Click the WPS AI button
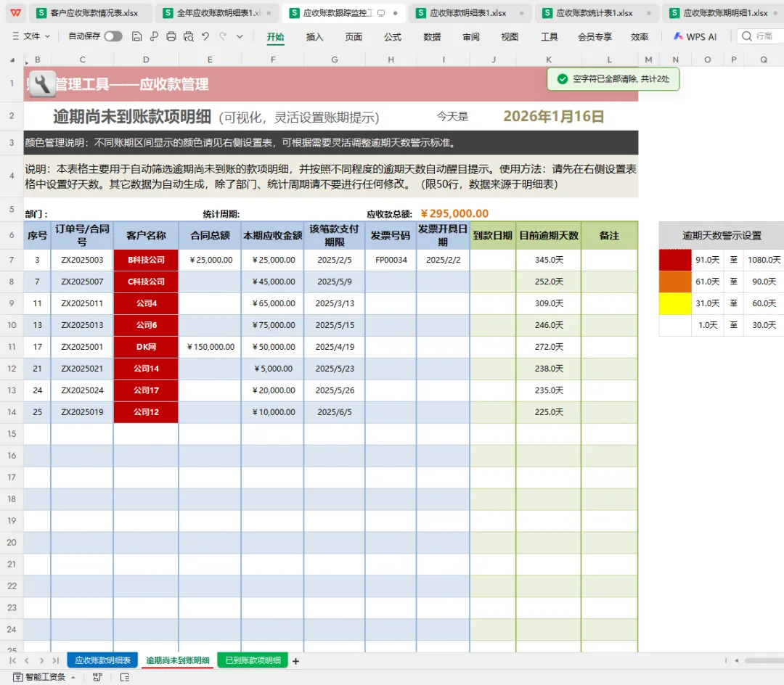This screenshot has height=685, width=784. tap(695, 36)
